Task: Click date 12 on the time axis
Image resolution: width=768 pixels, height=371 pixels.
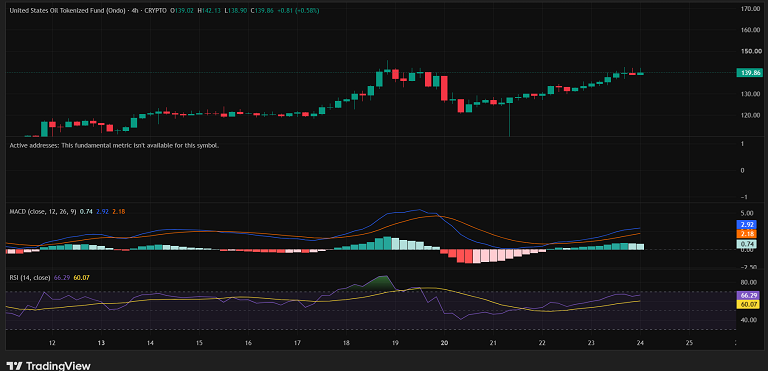Action: [x=51, y=343]
